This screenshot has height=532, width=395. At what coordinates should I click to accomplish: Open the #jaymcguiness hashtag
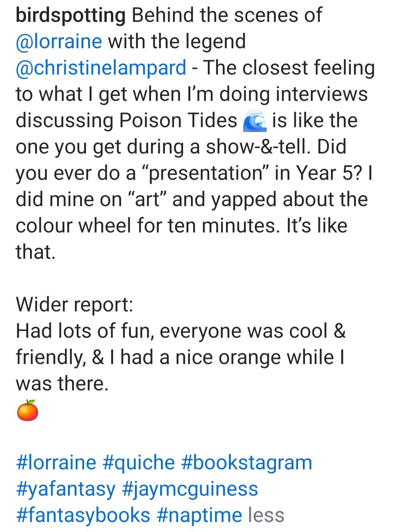pyautogui.click(x=190, y=490)
